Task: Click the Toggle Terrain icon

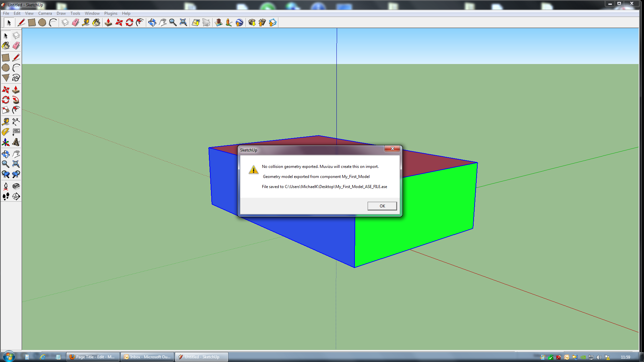Action: click(x=206, y=22)
